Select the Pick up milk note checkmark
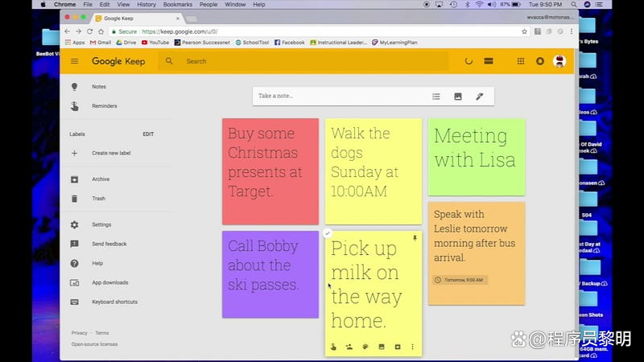 coord(328,233)
